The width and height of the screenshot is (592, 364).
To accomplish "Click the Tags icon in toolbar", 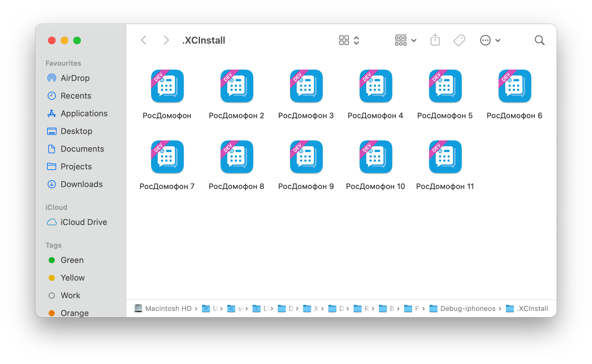I will coord(459,40).
